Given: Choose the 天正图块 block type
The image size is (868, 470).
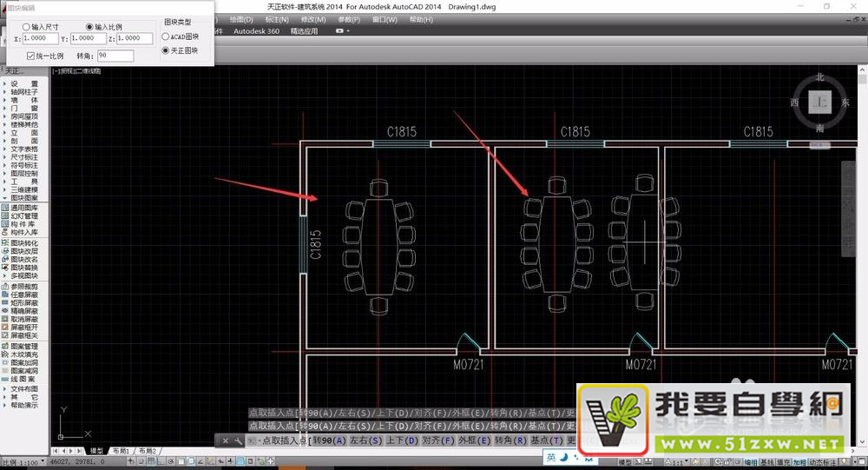Looking at the screenshot, I should (165, 50).
